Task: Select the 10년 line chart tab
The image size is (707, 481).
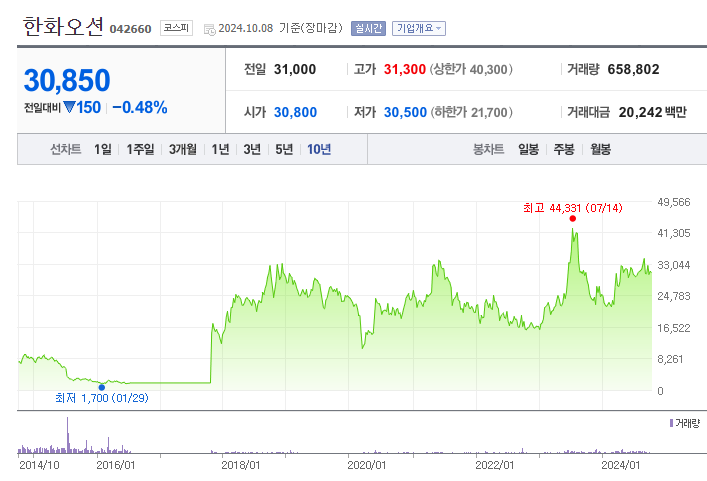Action: (319, 149)
